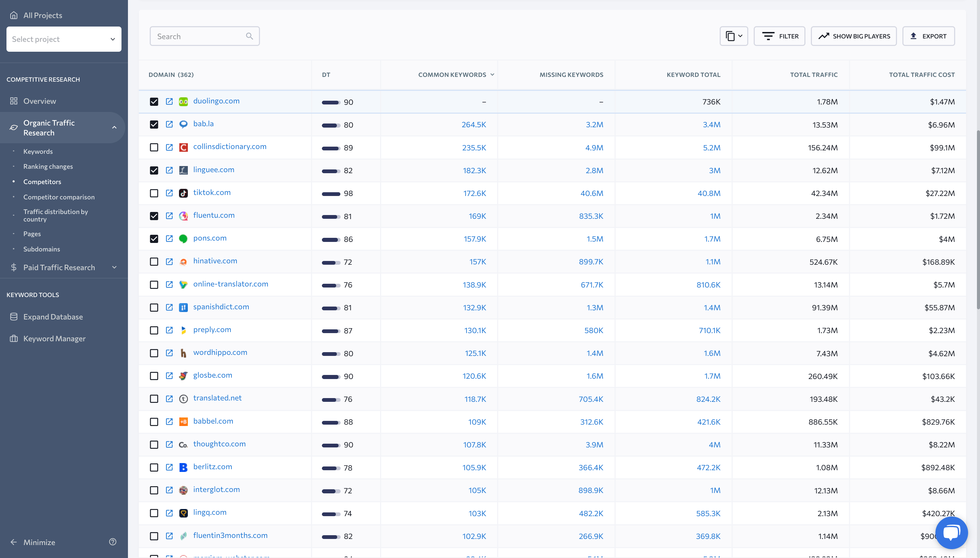Open the copy options dropdown

(734, 36)
